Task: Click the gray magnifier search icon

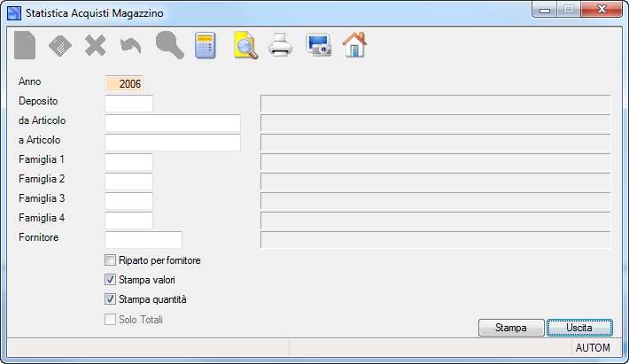Action: tap(170, 45)
